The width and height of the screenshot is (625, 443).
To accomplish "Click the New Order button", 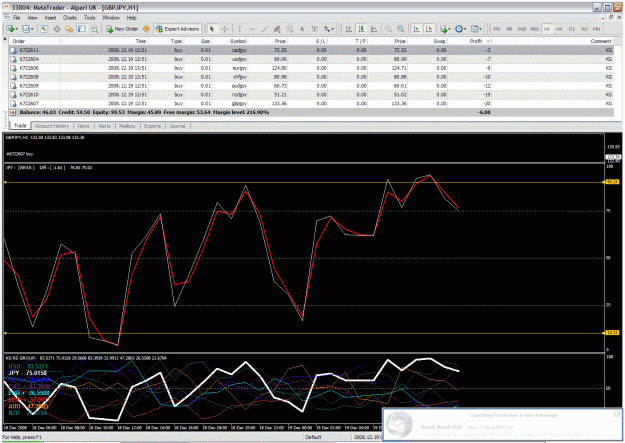I will coord(122,29).
